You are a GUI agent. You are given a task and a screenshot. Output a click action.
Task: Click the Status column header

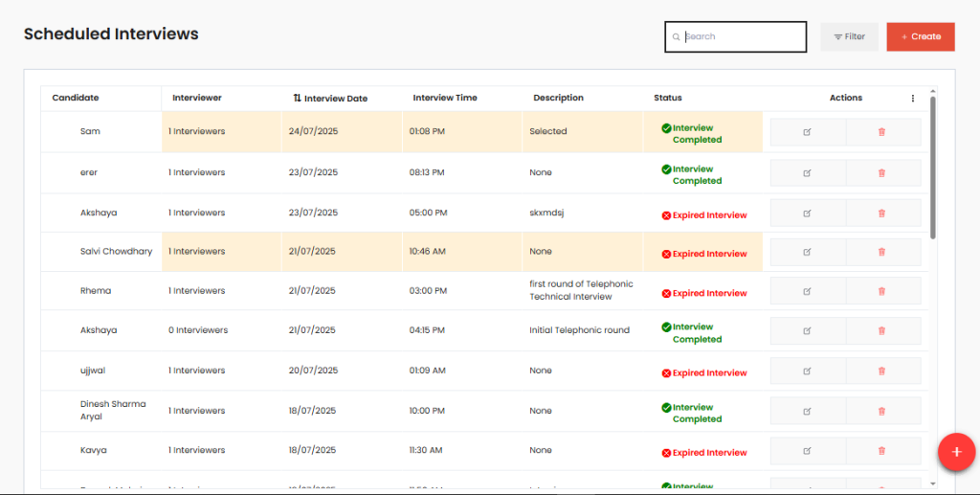[668, 98]
